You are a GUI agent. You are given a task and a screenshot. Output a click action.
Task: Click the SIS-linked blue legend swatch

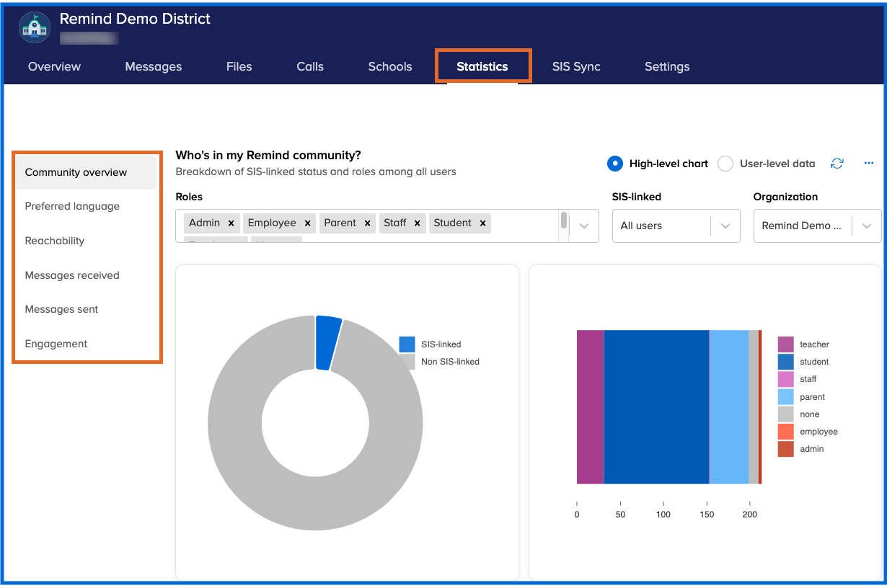(x=407, y=344)
